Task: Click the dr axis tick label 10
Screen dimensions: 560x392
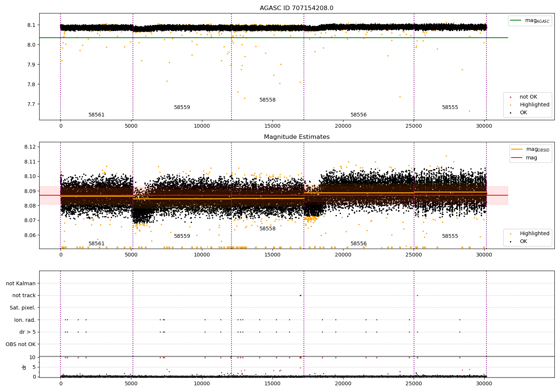Action: [32, 358]
